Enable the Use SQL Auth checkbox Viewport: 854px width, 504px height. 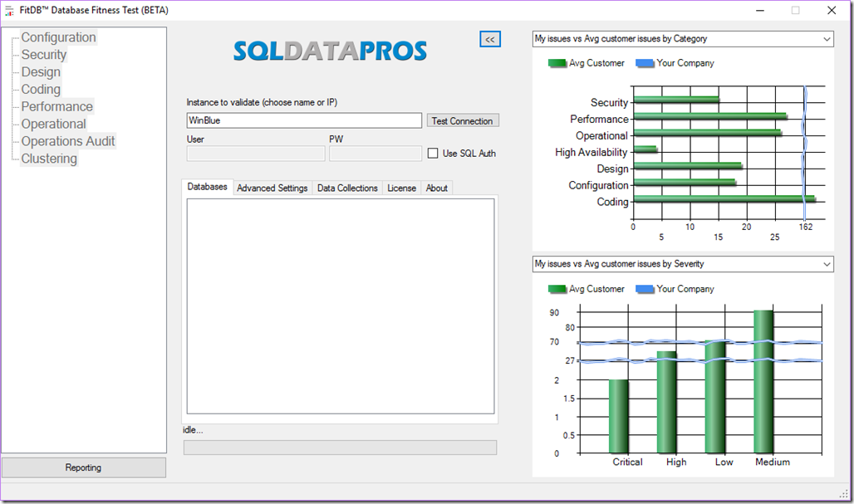[433, 154]
